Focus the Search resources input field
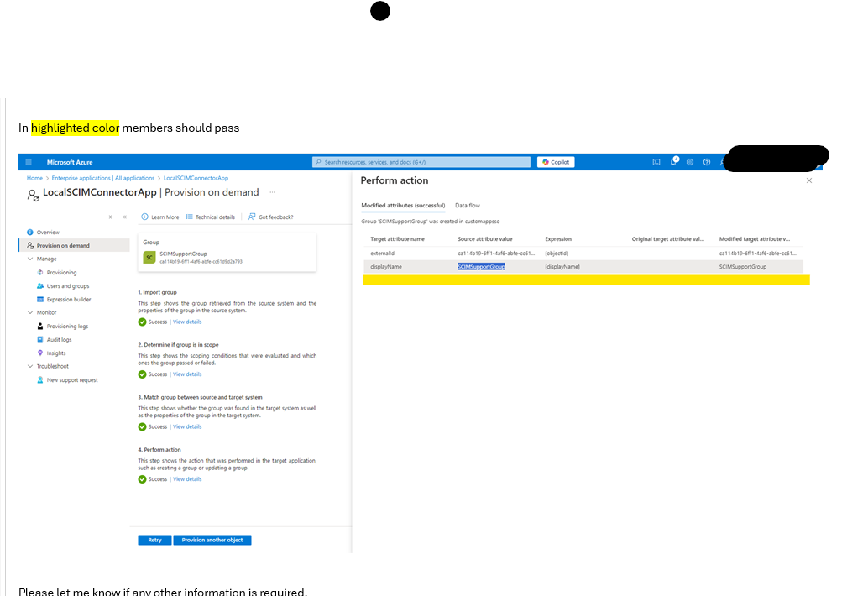Screen dimensions: 868x596 pos(421,162)
